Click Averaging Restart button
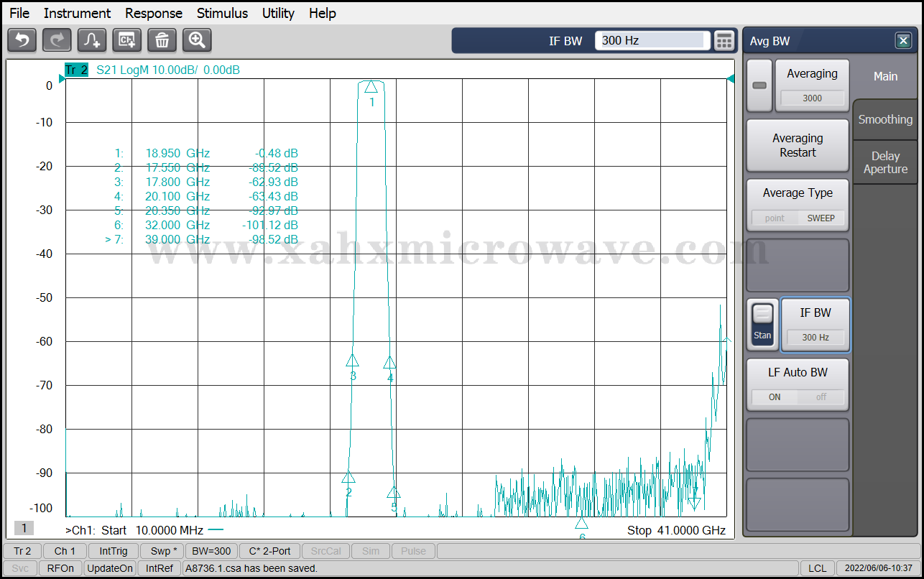The image size is (924, 579). pyautogui.click(x=798, y=145)
